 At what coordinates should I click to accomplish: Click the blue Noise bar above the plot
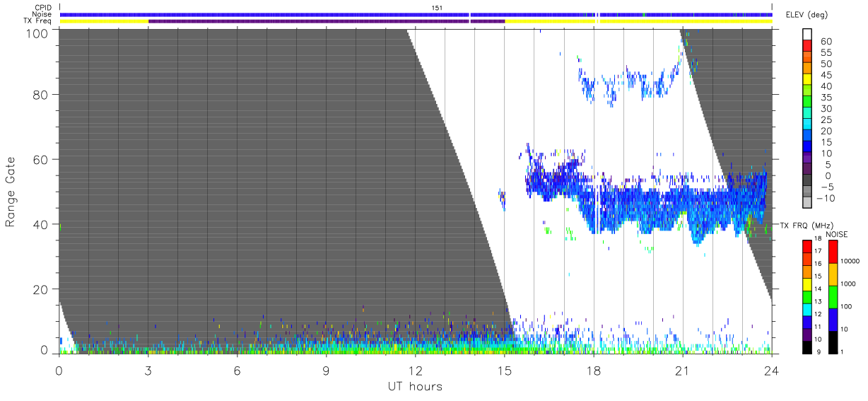pyautogui.click(x=416, y=14)
